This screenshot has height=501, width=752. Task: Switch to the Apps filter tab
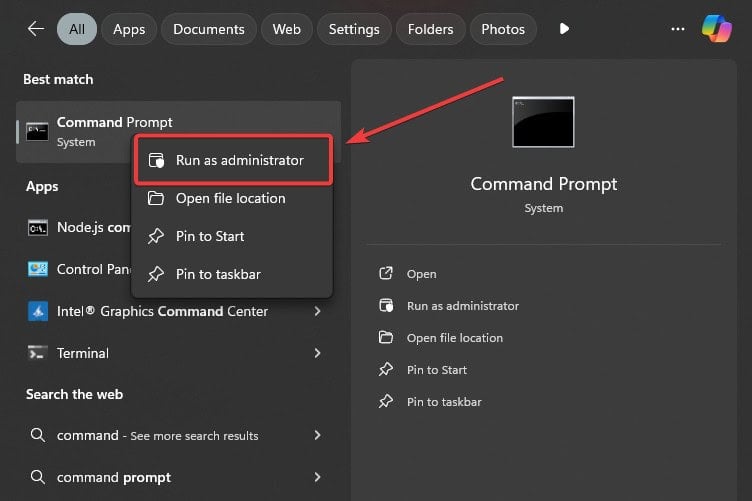pos(129,29)
